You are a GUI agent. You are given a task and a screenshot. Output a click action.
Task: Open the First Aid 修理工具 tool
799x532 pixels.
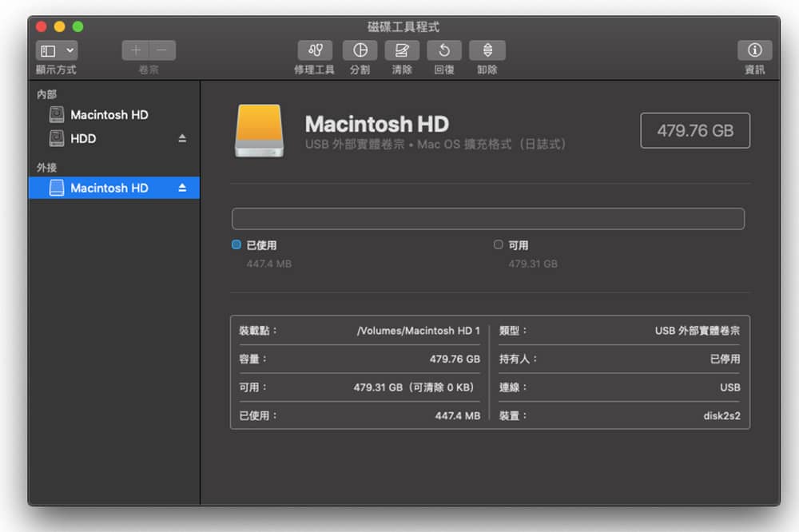pos(315,50)
